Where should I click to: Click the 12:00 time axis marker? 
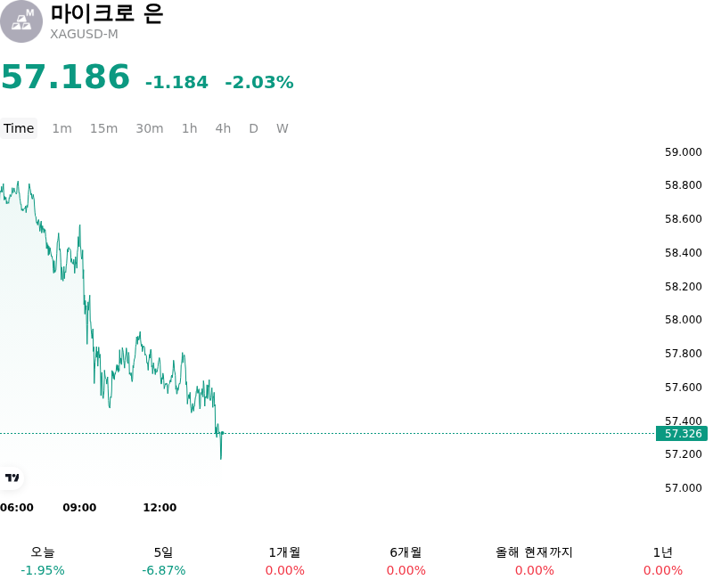[160, 508]
